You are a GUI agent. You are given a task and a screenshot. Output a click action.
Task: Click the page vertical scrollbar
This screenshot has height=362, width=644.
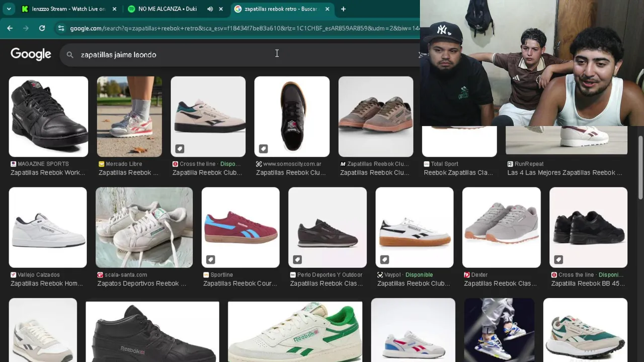point(640,168)
